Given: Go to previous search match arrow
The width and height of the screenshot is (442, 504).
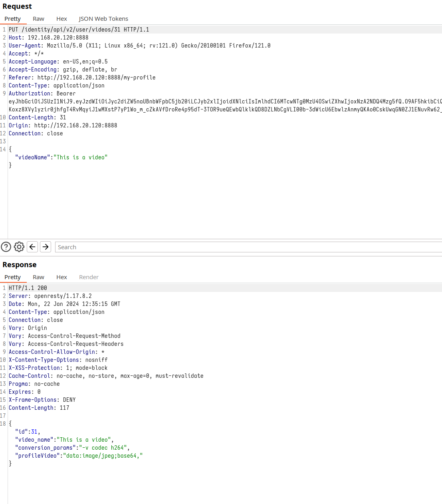Looking at the screenshot, I should (x=32, y=247).
